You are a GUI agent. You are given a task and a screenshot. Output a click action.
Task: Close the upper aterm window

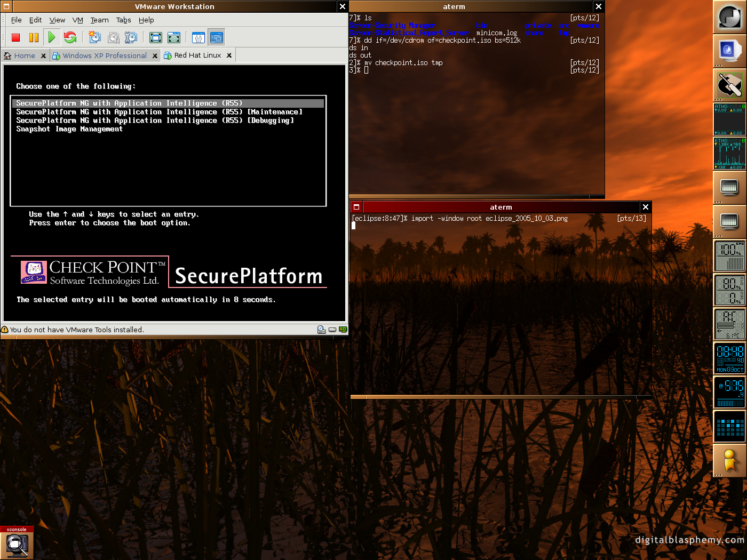coord(599,6)
